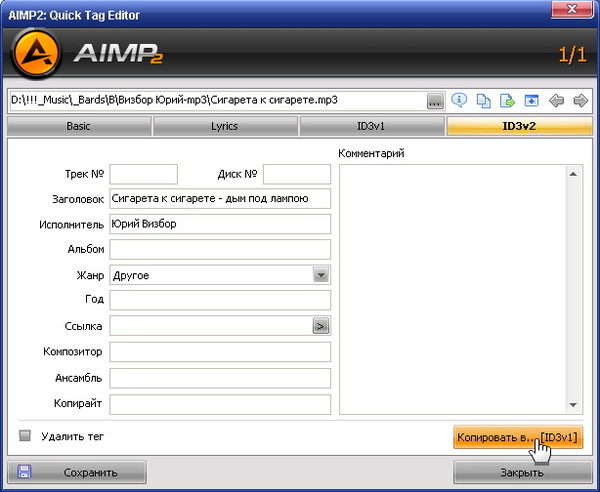Click the round orange AIMP logo
This screenshot has width=600, height=492.
pos(36,53)
